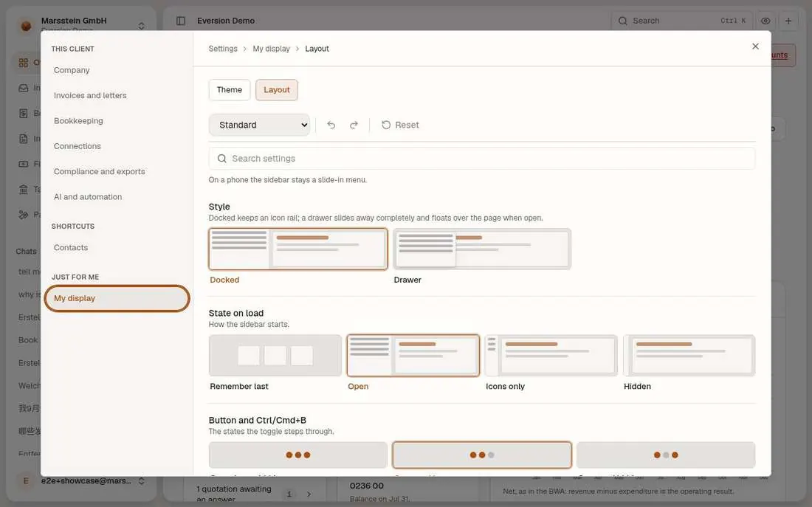Toggle the sidebar panel icon beside Eversion Demo
This screenshot has height=507, width=812.
[x=181, y=21]
